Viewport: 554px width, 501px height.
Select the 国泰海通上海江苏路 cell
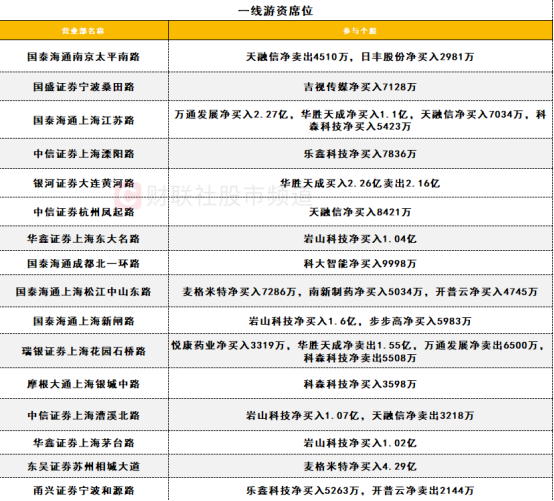pyautogui.click(x=84, y=120)
